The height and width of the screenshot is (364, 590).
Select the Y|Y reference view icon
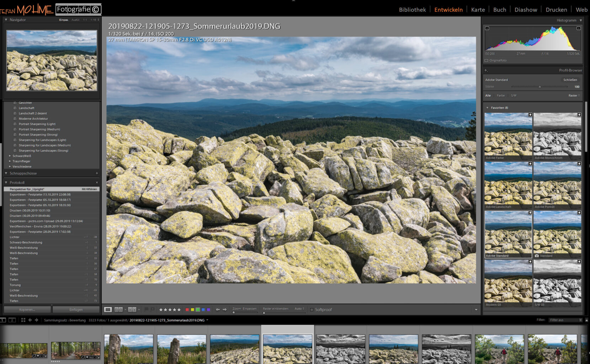132,310
